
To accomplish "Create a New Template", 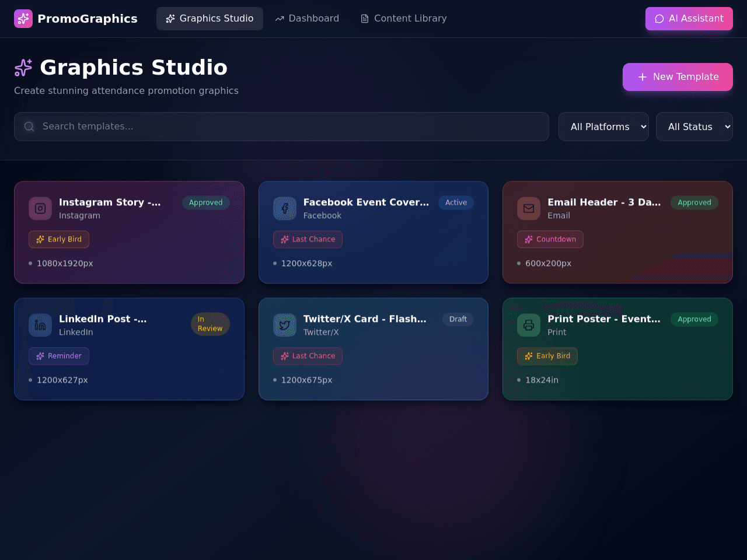I will pyautogui.click(x=678, y=77).
